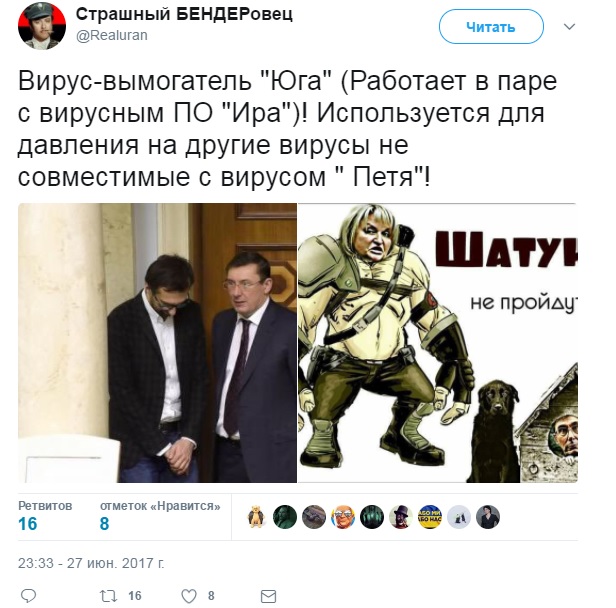Click the avatar with yellow-blue badge
This screenshot has height=608, width=616.
pos(430,516)
